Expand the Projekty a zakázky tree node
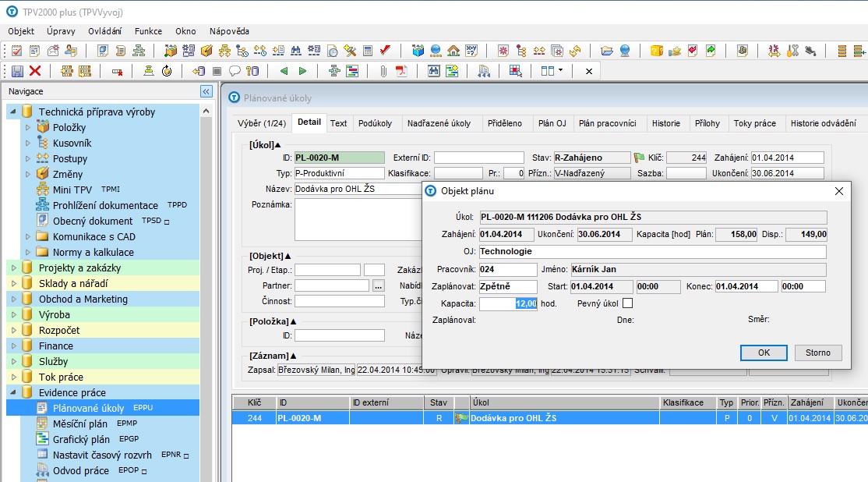Image resolution: width=868 pixels, height=482 pixels. point(13,268)
